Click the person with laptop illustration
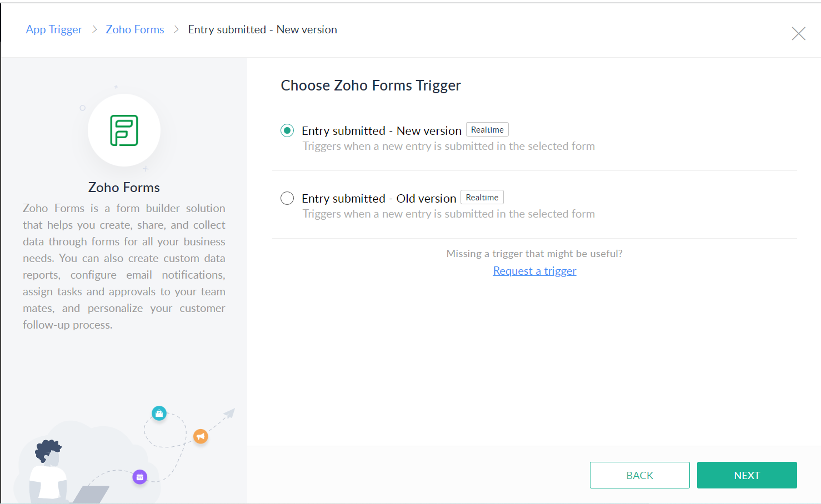This screenshot has height=504, width=821. coord(61,472)
